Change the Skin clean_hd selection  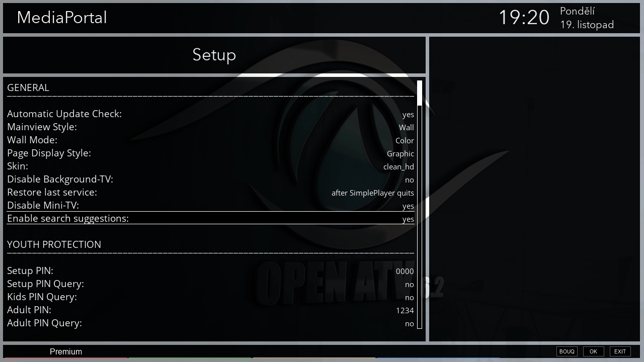[398, 166]
